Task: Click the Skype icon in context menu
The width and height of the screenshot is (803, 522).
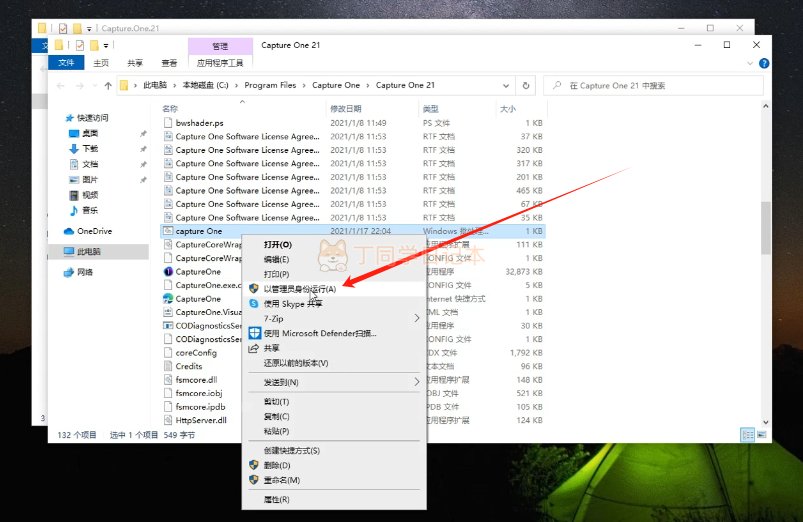Action: pyautogui.click(x=254, y=303)
